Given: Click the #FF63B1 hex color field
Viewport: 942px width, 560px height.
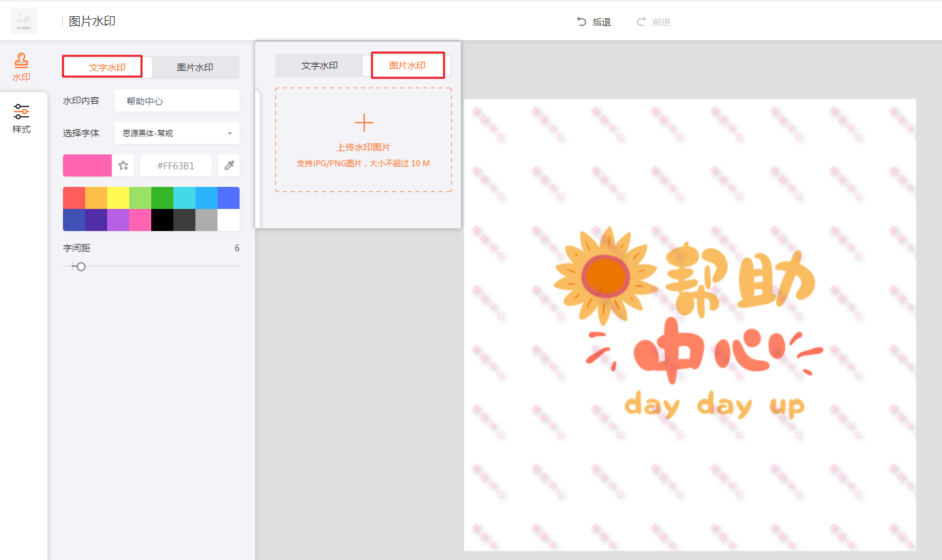Looking at the screenshot, I should [x=176, y=165].
